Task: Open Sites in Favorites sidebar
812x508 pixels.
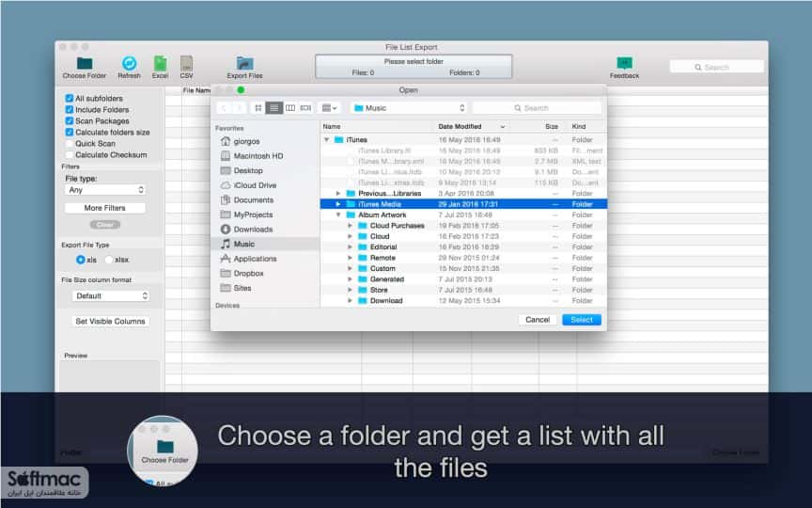Action: [x=236, y=288]
